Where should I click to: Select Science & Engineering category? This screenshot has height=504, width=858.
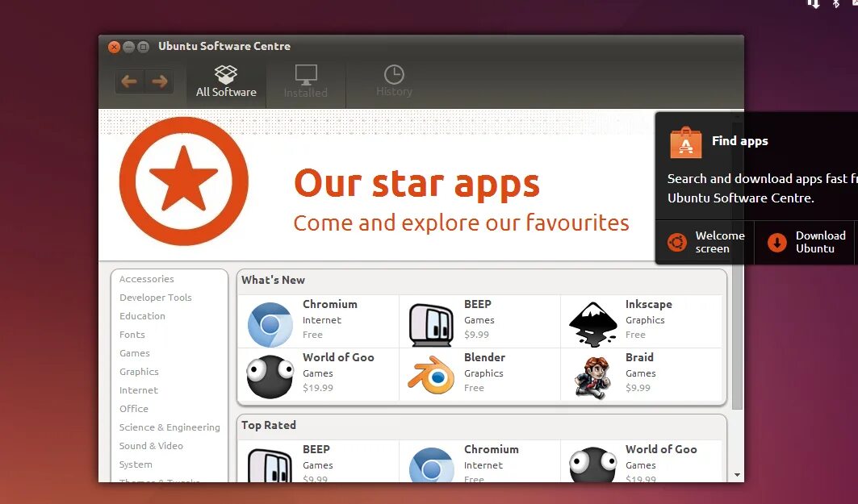(170, 427)
